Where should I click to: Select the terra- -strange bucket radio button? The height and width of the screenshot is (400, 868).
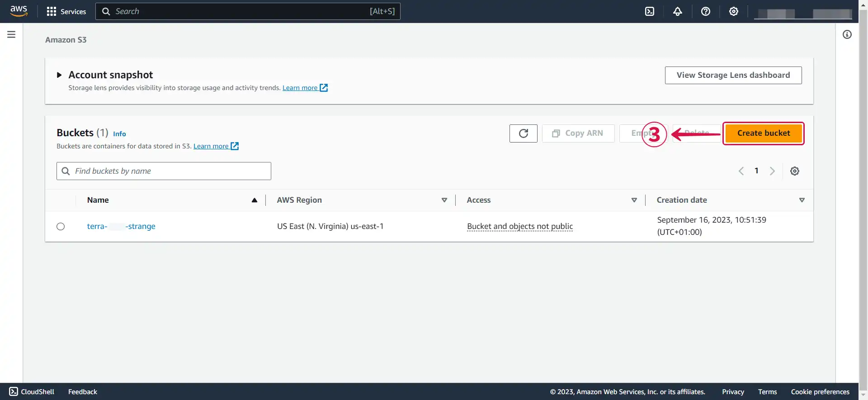pyautogui.click(x=61, y=227)
